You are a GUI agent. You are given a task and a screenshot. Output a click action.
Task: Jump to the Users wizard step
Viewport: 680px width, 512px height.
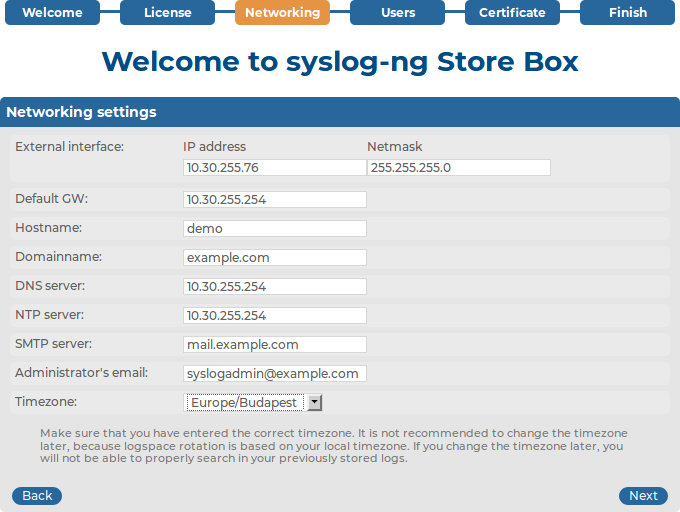point(397,12)
